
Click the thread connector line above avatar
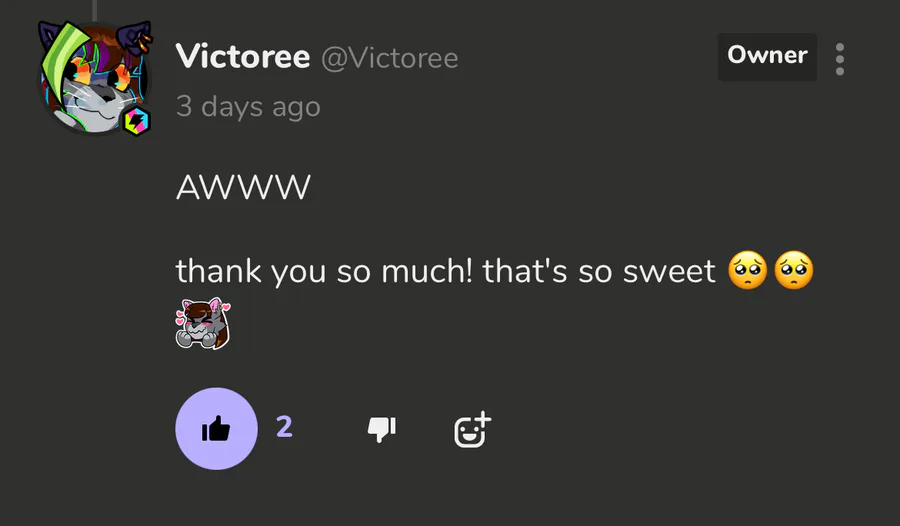[x=95, y=10]
